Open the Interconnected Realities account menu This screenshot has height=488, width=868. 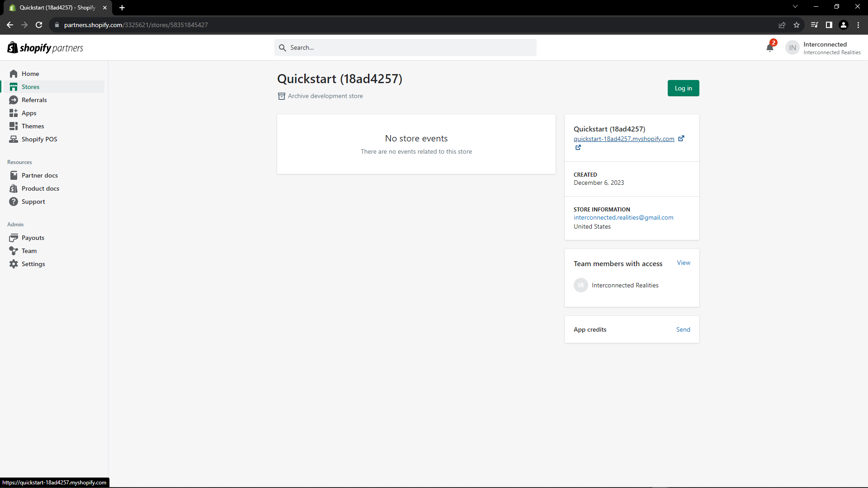coord(823,47)
